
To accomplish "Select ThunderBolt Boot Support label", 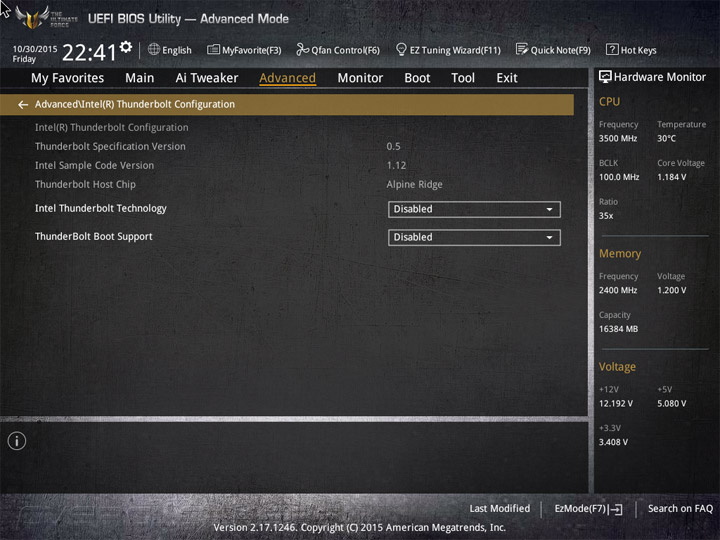I will point(94,236).
